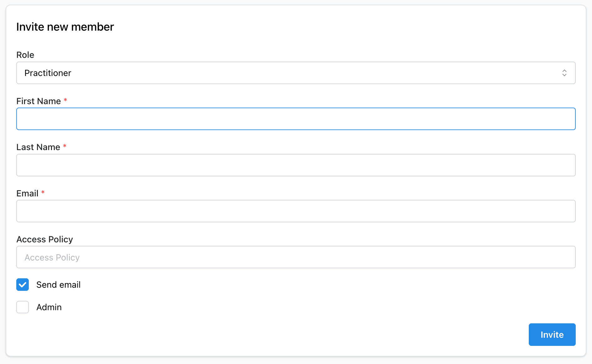Click the "Role" field label
The image size is (592, 364).
point(25,55)
